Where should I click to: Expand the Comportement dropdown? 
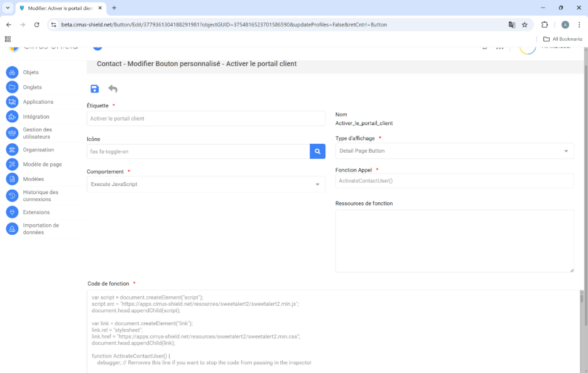(x=206, y=185)
